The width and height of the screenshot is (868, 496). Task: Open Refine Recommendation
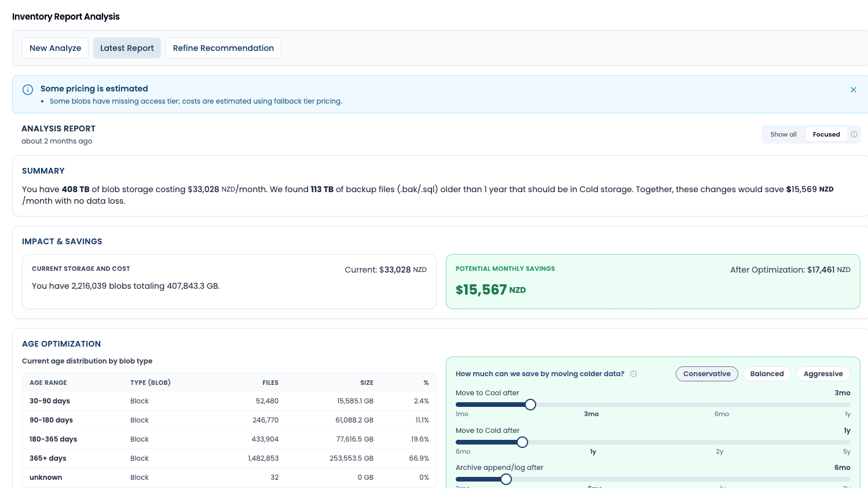(x=223, y=48)
